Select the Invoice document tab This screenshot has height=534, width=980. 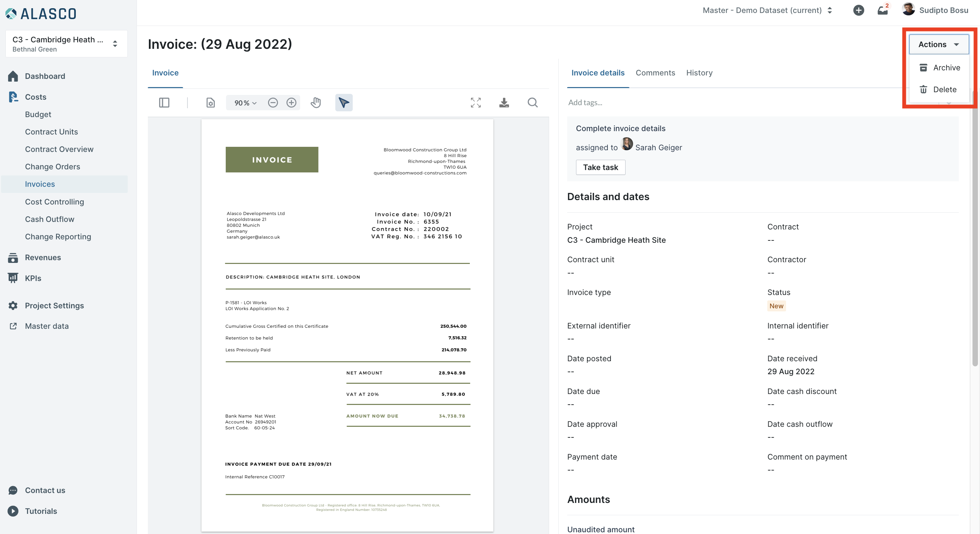coord(165,73)
